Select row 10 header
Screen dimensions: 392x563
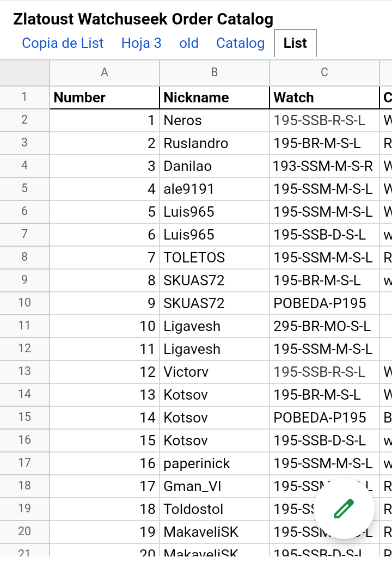[x=24, y=303]
